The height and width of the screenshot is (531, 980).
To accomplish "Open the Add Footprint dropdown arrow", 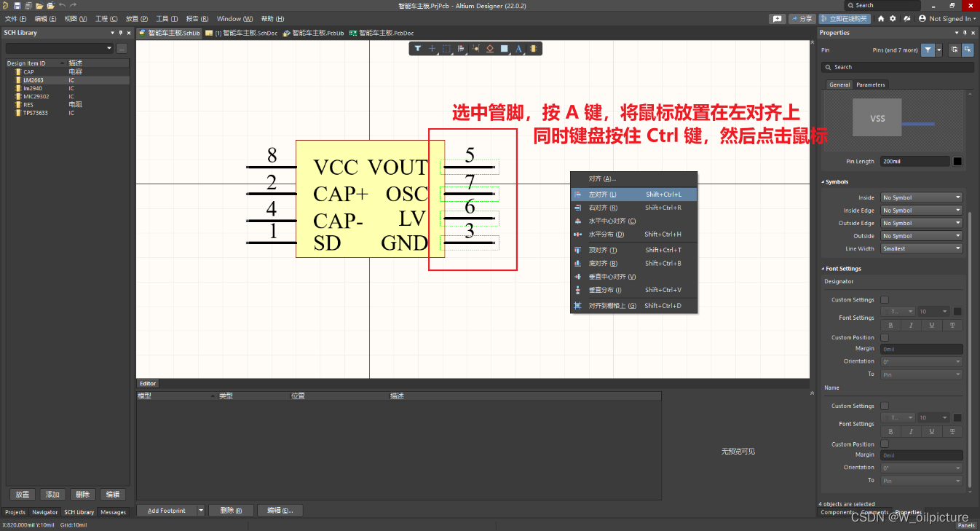I will [201, 511].
